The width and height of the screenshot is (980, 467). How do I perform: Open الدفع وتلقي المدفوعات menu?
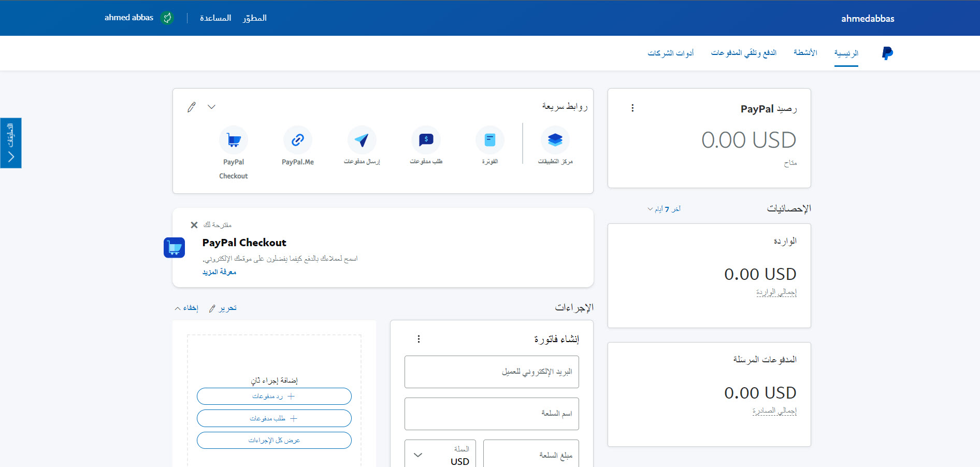(x=744, y=53)
